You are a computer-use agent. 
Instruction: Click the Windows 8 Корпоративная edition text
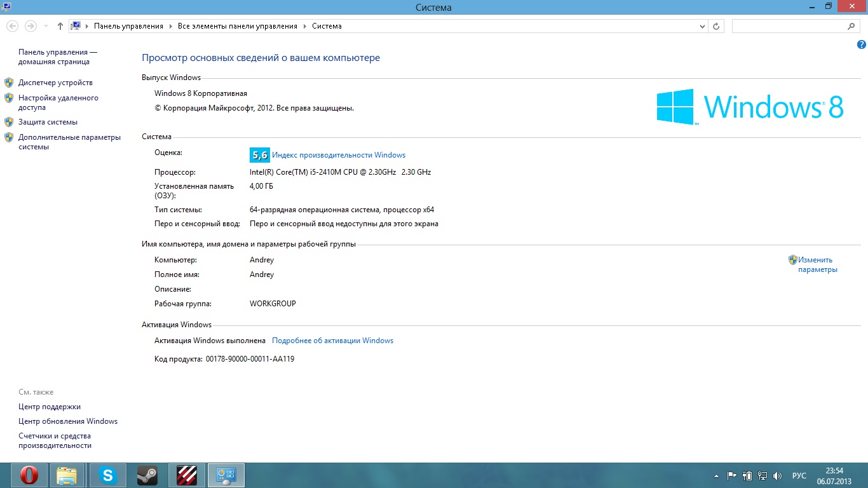[x=201, y=93]
